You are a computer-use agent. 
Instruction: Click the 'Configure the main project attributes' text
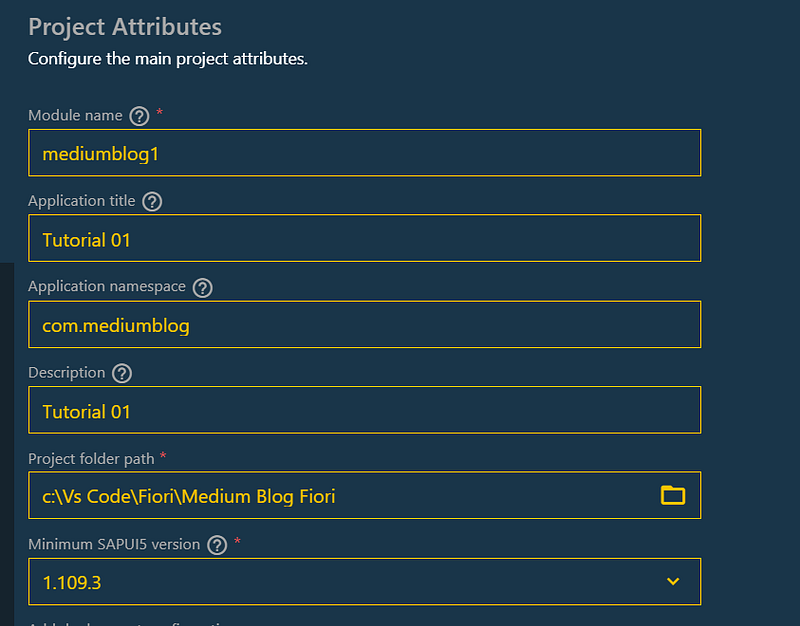167,58
